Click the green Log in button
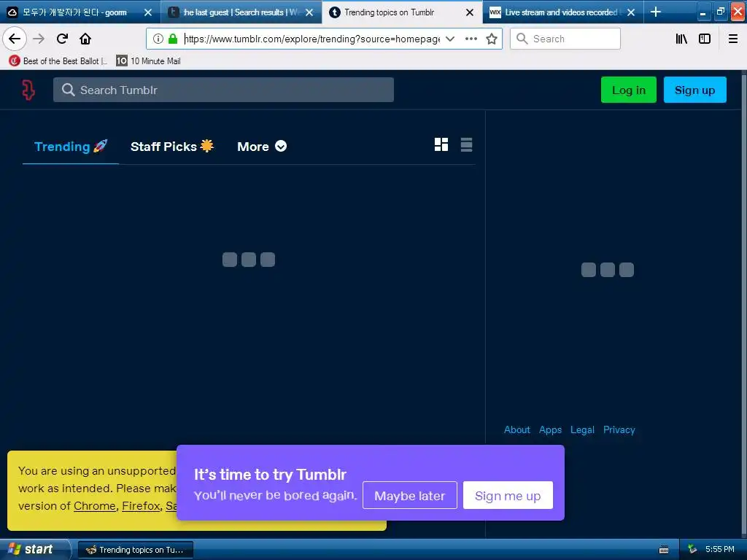 tap(628, 90)
